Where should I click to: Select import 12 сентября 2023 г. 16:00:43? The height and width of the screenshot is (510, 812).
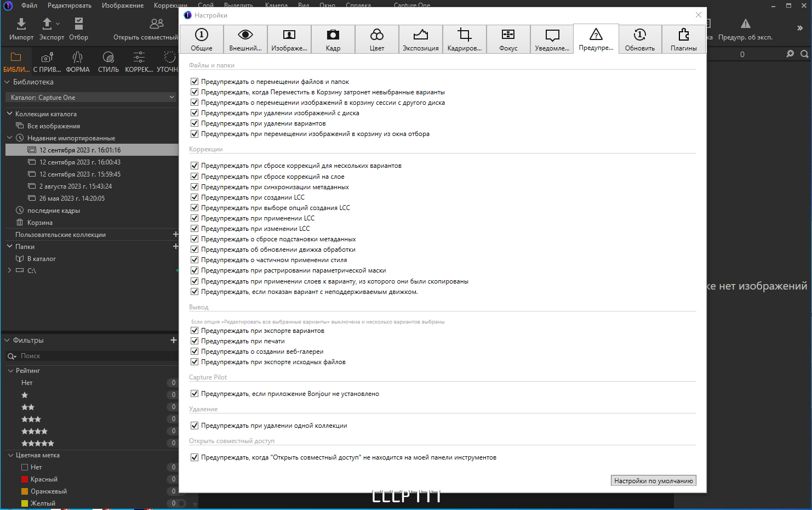pos(80,162)
